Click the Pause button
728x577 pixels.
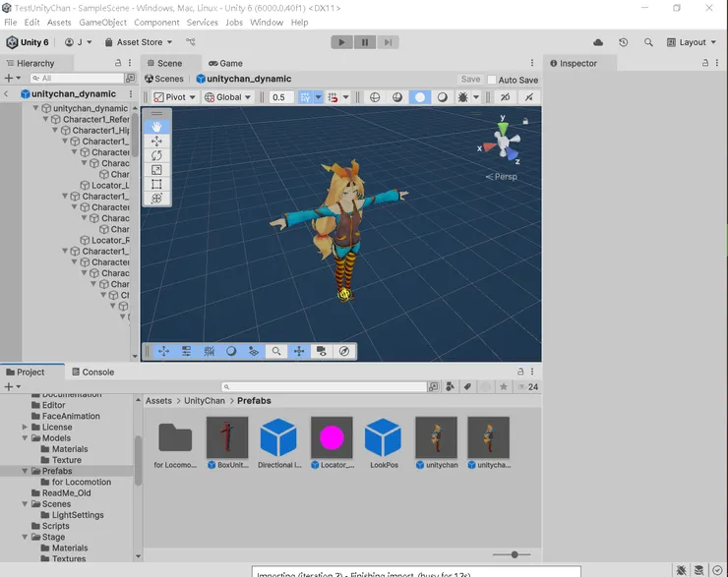point(365,42)
